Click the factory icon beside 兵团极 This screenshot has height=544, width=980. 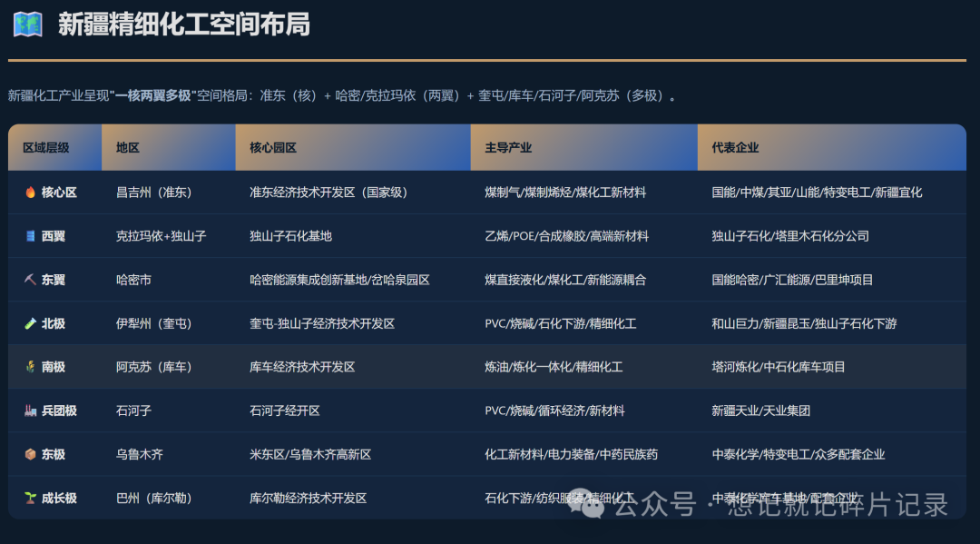tap(30, 410)
